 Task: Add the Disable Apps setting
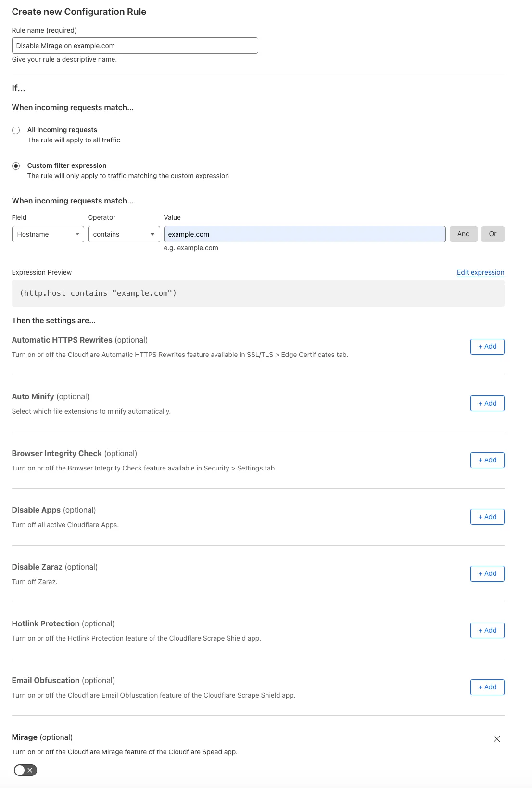pos(487,517)
